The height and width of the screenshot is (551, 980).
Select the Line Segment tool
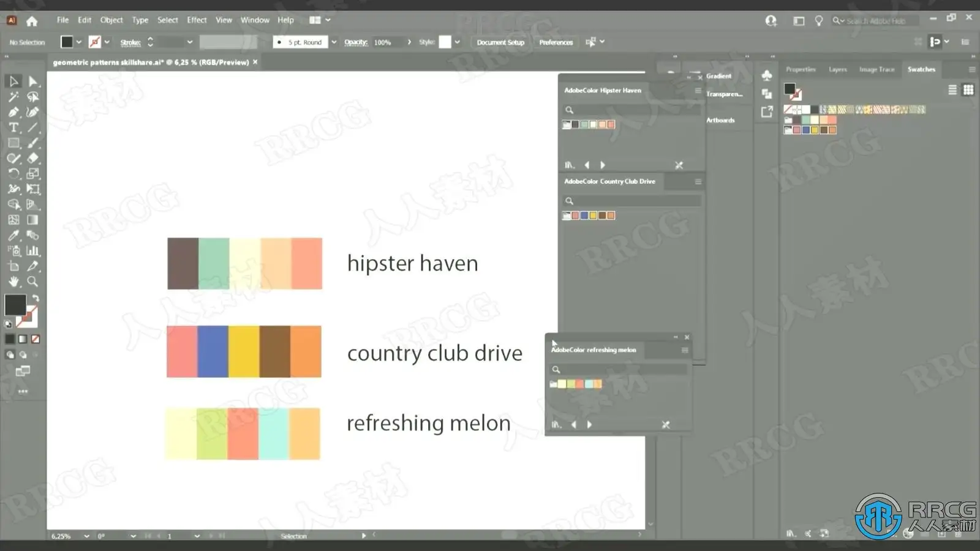pyautogui.click(x=33, y=127)
